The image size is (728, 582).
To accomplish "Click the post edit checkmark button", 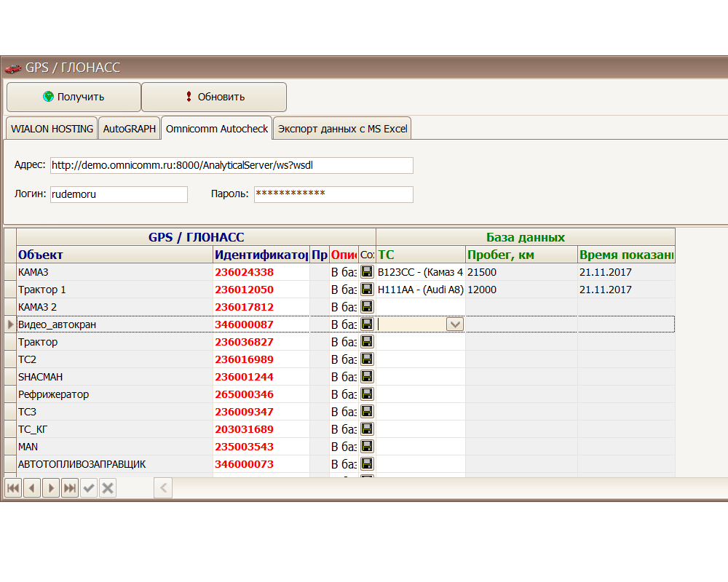I will [89, 488].
